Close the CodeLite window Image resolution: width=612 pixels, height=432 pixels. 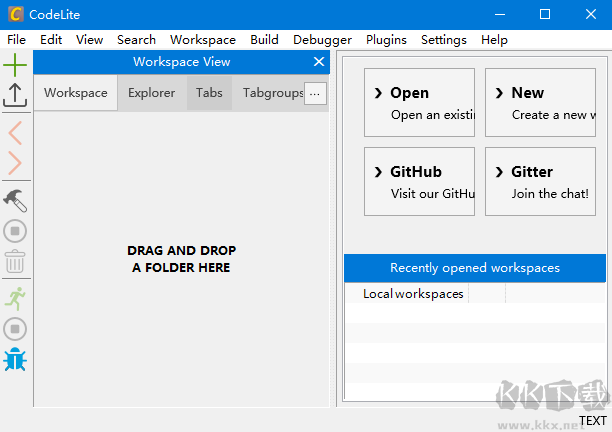(591, 14)
